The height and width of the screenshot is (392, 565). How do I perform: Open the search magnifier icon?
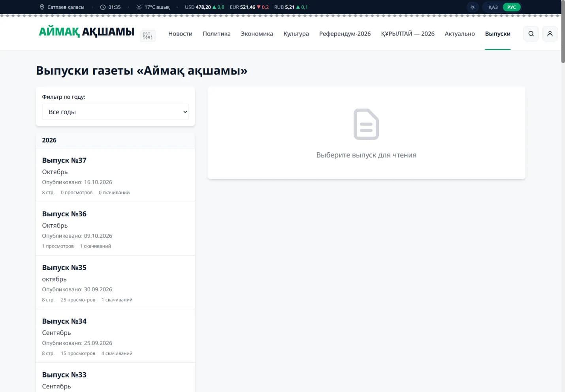click(x=531, y=34)
